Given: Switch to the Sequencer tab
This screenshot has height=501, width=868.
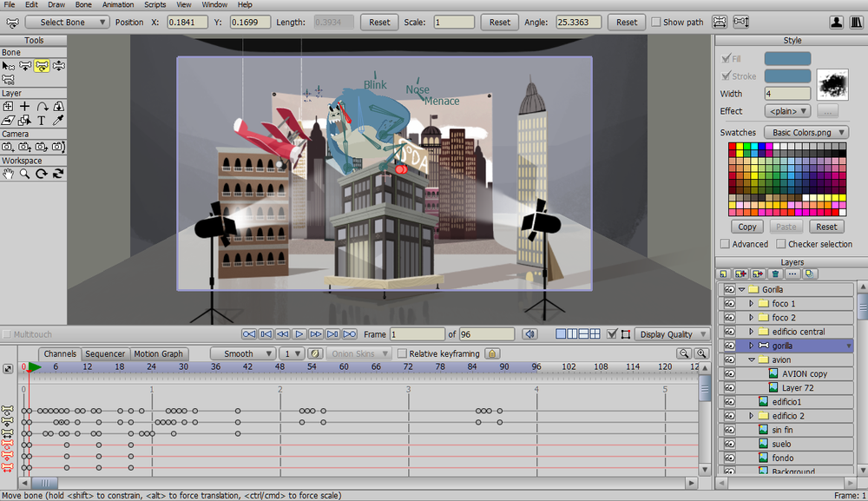Looking at the screenshot, I should click(x=105, y=353).
